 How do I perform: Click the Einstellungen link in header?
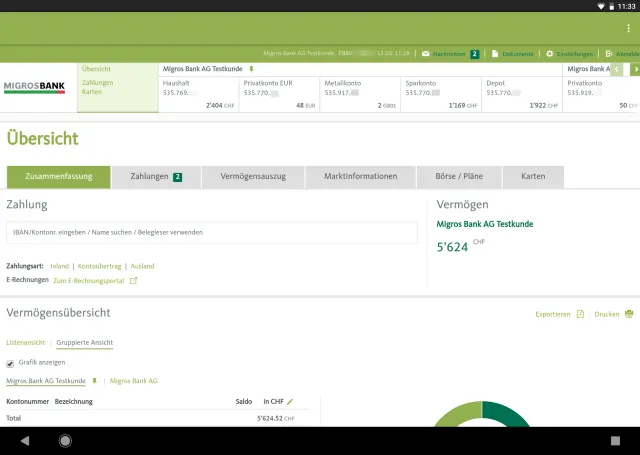(x=575, y=54)
